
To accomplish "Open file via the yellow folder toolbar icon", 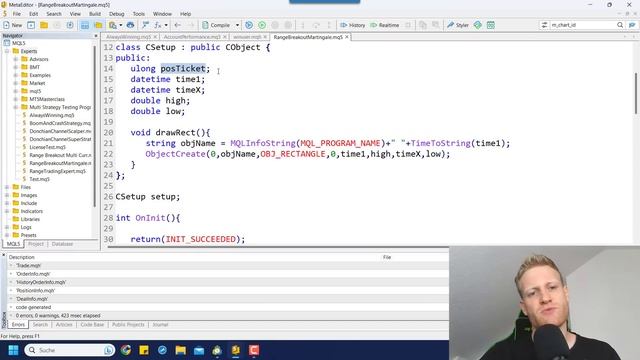I will pos(44,25).
